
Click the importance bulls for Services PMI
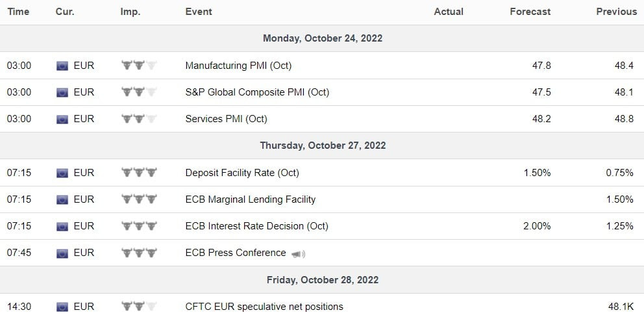coord(139,119)
